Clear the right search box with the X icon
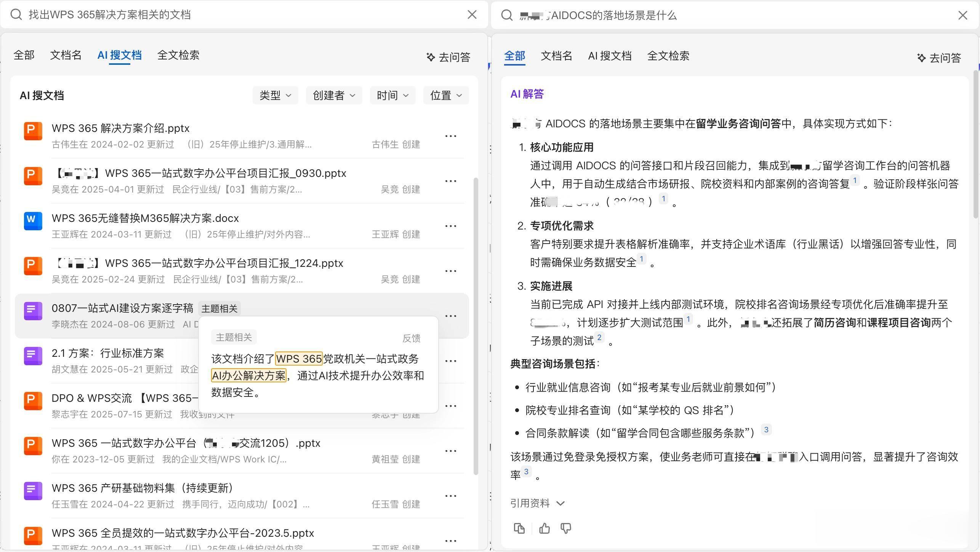Viewport: 980px width, 552px height. 963,15
